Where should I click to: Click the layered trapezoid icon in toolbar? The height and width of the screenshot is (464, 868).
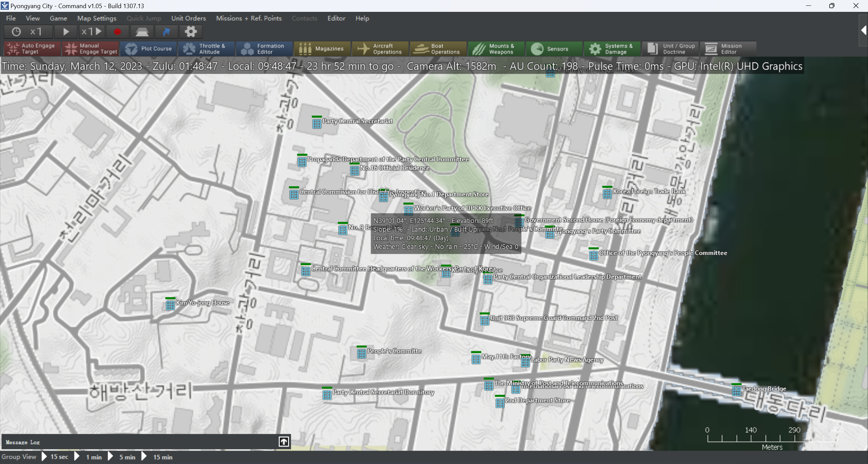click(x=142, y=32)
